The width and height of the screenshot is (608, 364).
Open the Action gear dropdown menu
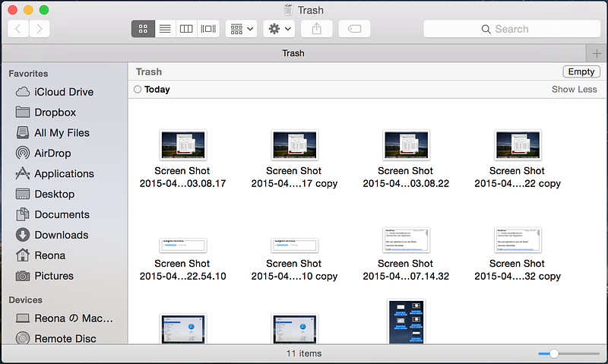click(x=279, y=29)
